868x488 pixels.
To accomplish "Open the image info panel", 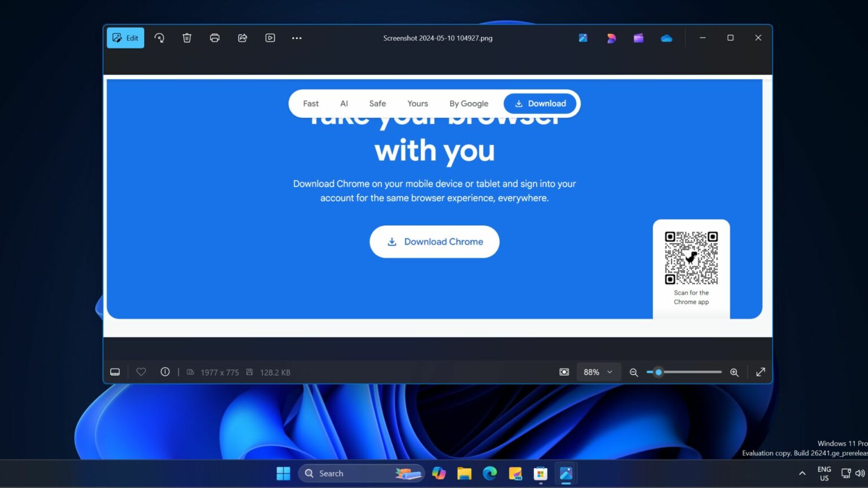I will click(165, 372).
